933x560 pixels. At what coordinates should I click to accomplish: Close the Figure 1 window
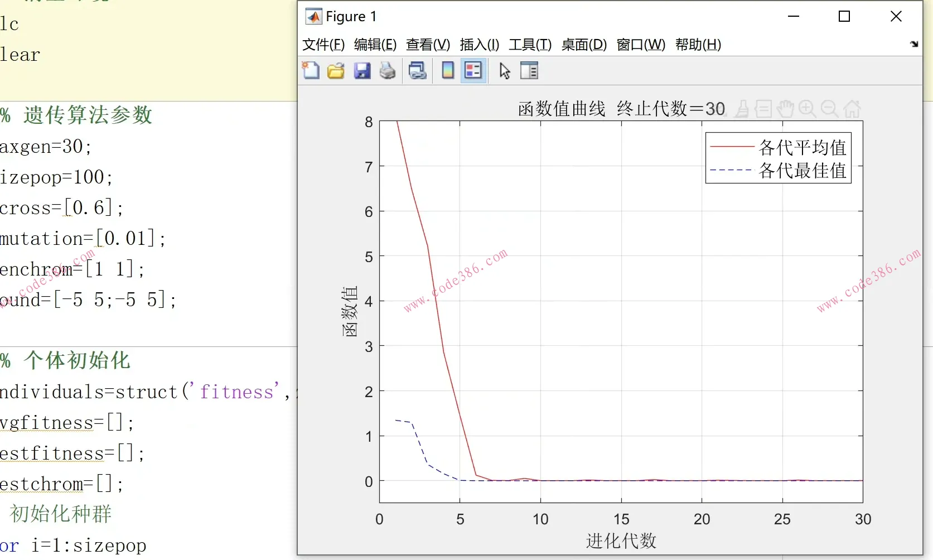(x=896, y=17)
